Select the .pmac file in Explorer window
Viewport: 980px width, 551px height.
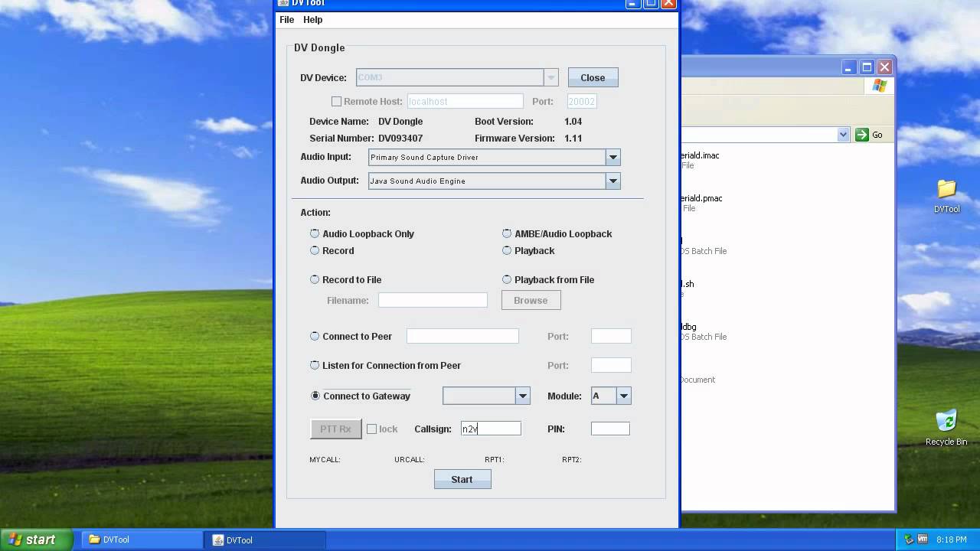pyautogui.click(x=701, y=203)
